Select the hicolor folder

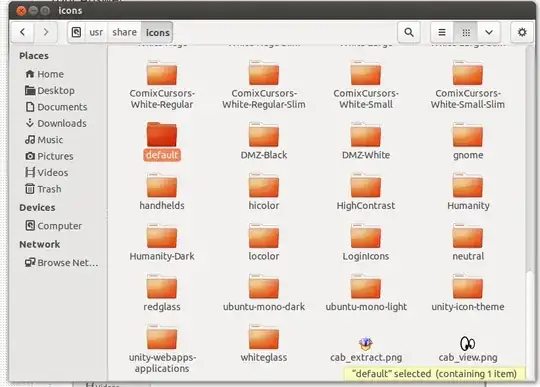(264, 192)
